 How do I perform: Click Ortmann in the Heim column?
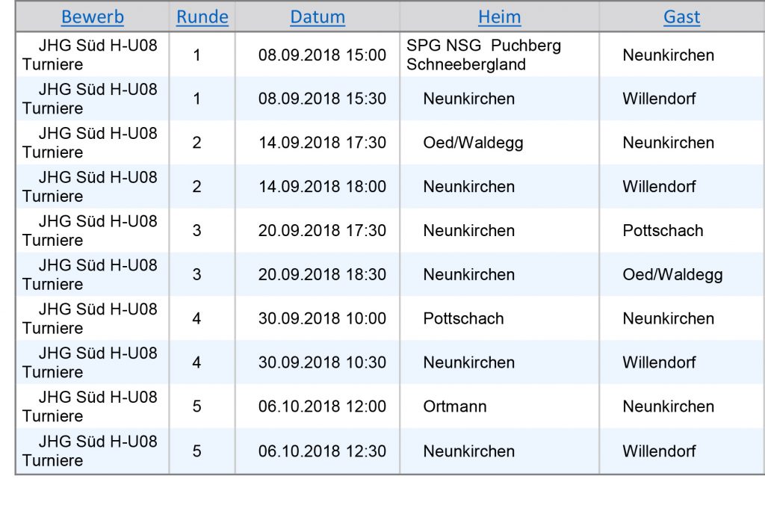tap(455, 406)
